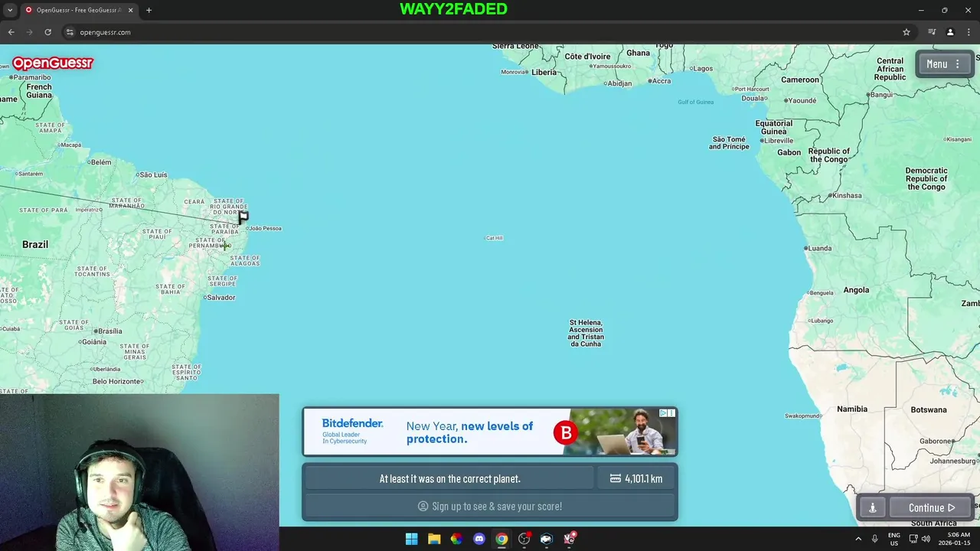Image resolution: width=980 pixels, height=551 pixels.
Task: Click the red badge taskbar app icon
Action: [x=570, y=539]
